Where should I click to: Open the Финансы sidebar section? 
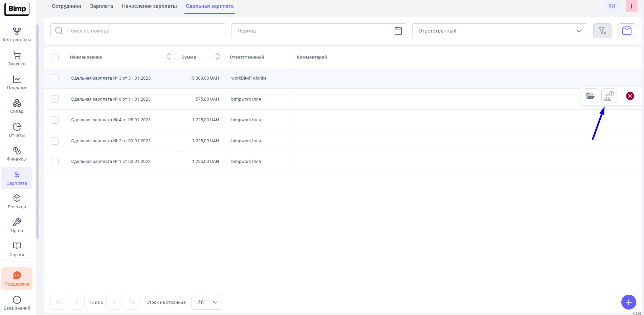[x=17, y=154]
